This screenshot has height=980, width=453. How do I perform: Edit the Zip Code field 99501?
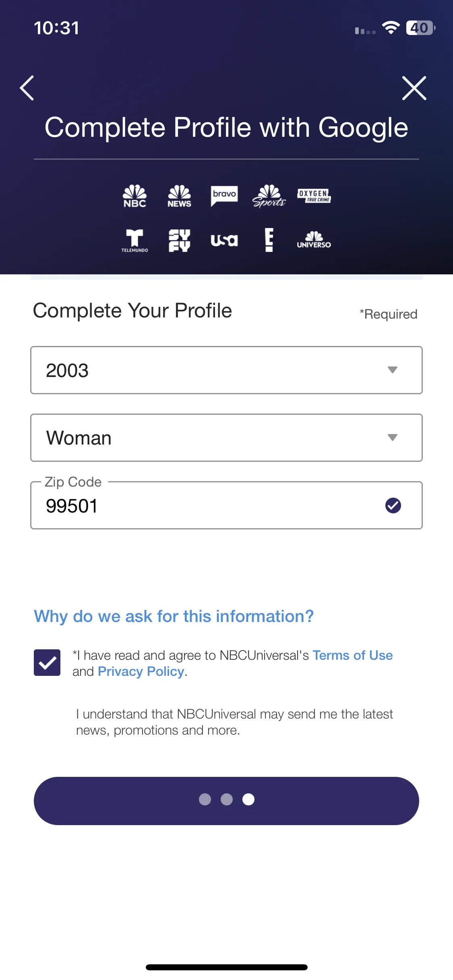(226, 505)
